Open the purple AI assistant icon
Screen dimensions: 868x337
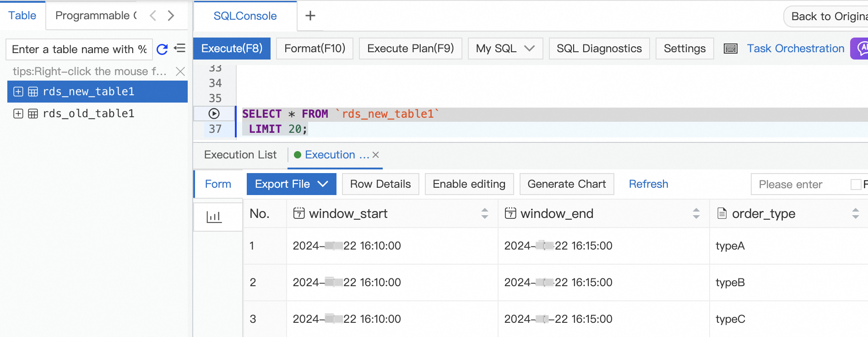coord(860,49)
